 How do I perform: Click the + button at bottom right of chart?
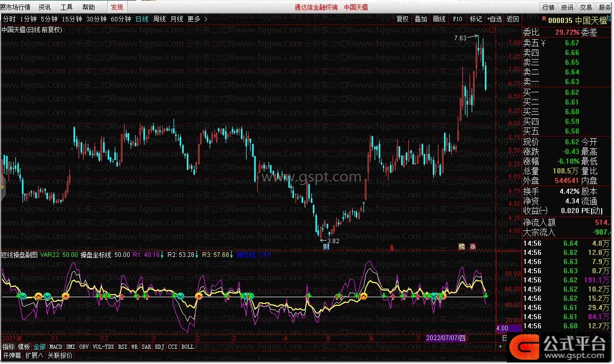(x=500, y=347)
